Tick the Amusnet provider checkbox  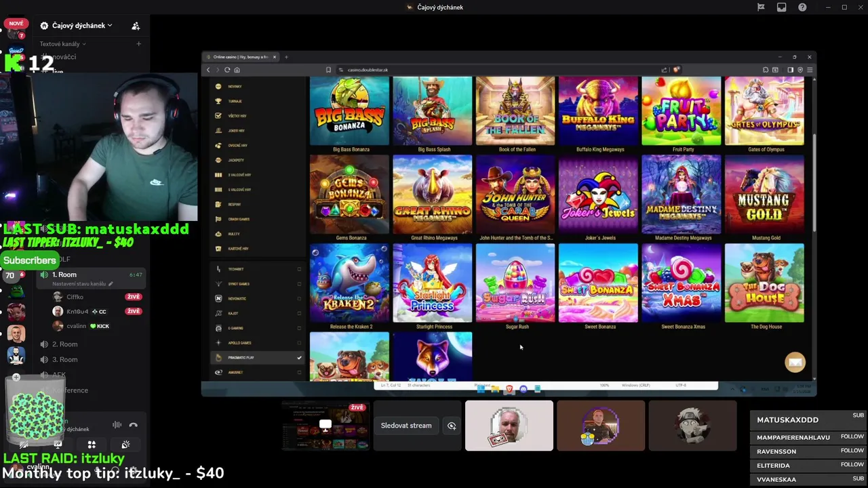pyautogui.click(x=299, y=372)
